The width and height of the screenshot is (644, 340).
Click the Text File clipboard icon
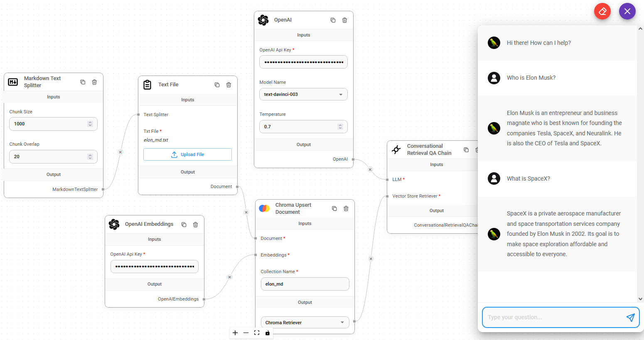pyautogui.click(x=147, y=85)
